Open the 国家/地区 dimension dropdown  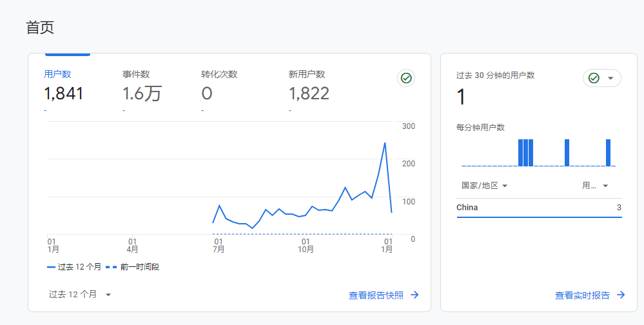pos(484,186)
